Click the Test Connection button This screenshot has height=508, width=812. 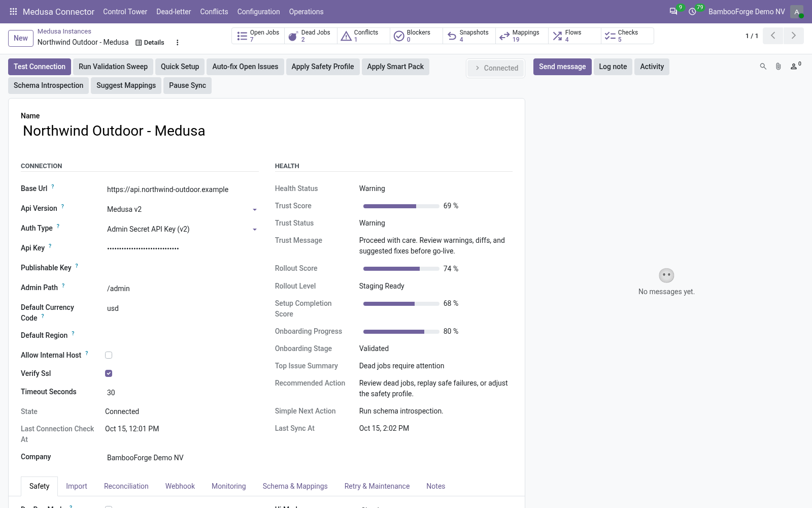click(x=40, y=67)
